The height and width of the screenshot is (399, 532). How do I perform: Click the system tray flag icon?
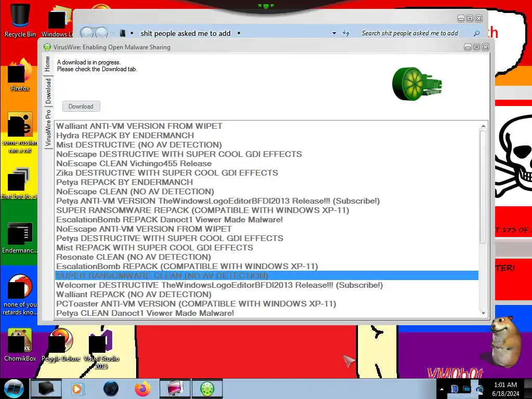coord(454,389)
